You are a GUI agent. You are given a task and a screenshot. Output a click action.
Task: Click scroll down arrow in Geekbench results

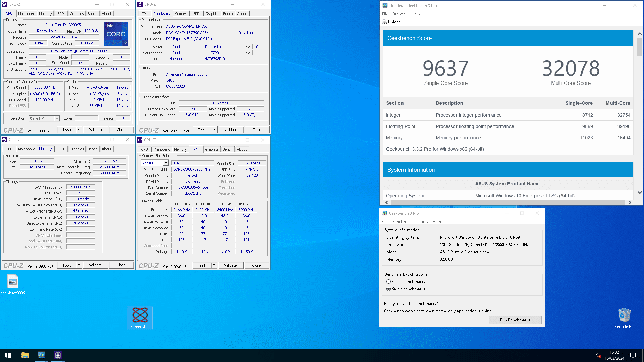click(x=640, y=192)
